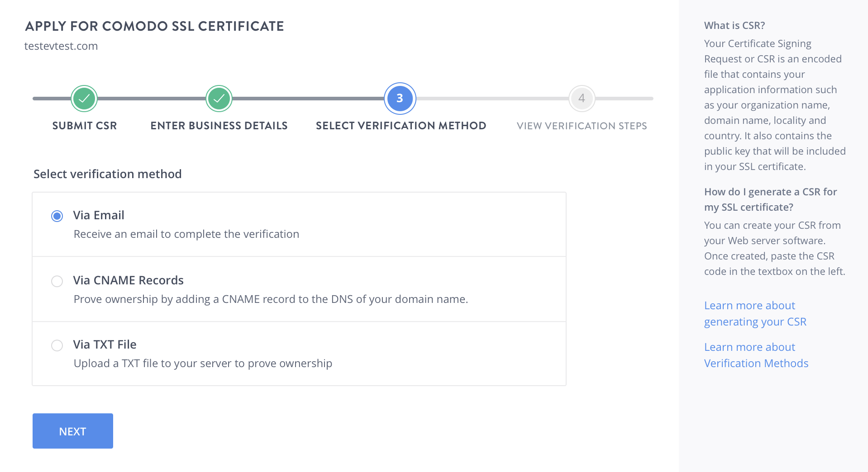Select the Via CNAME Records radio button

[x=57, y=281]
